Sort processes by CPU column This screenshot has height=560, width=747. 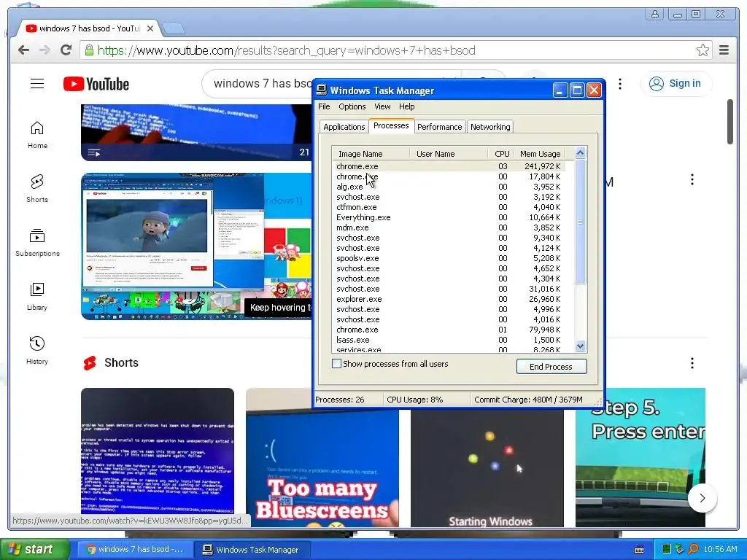(500, 154)
